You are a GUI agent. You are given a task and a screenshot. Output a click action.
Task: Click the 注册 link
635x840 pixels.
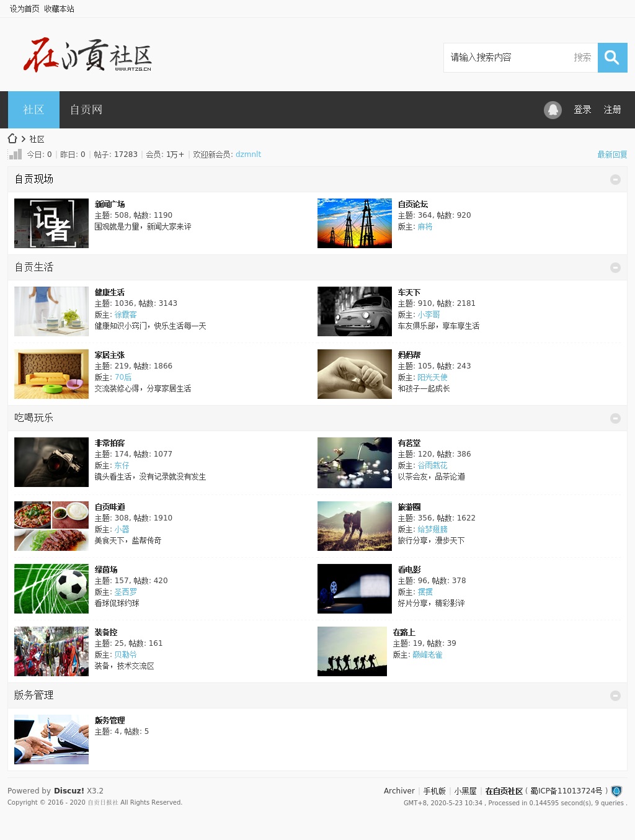point(612,110)
